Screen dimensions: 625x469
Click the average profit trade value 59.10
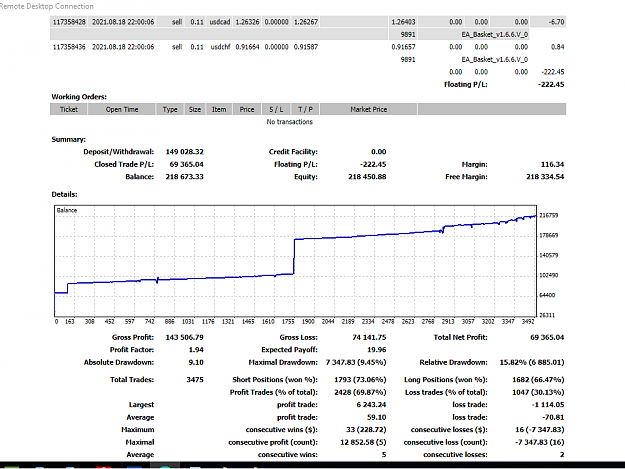377,418
